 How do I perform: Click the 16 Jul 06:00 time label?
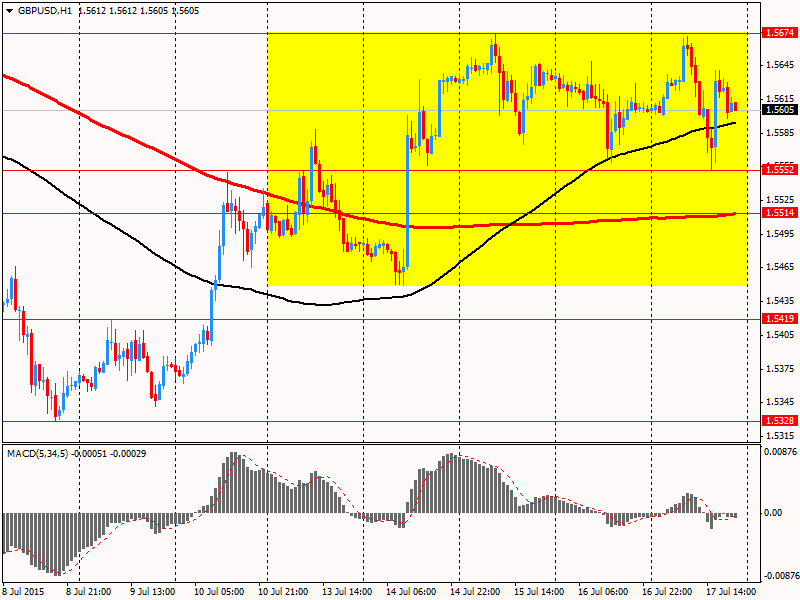[604, 591]
